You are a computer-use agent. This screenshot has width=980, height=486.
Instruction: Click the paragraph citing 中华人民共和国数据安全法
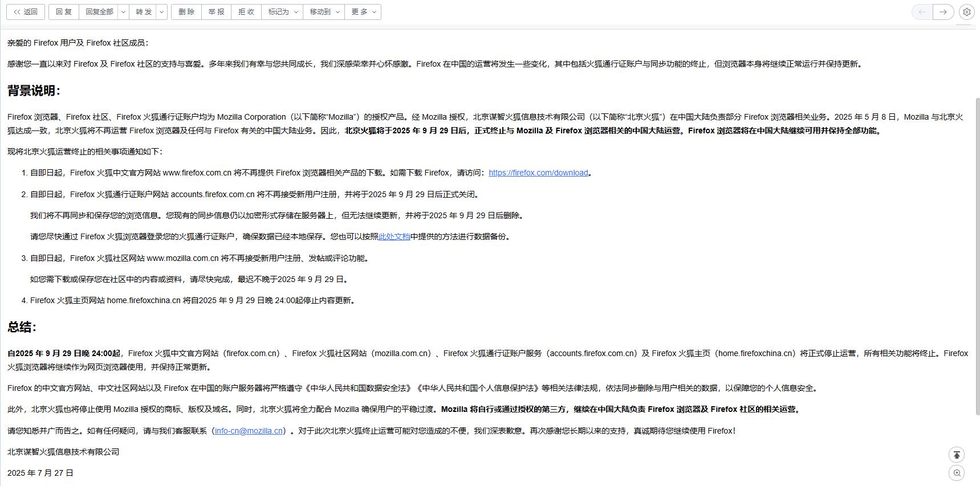tap(414, 388)
